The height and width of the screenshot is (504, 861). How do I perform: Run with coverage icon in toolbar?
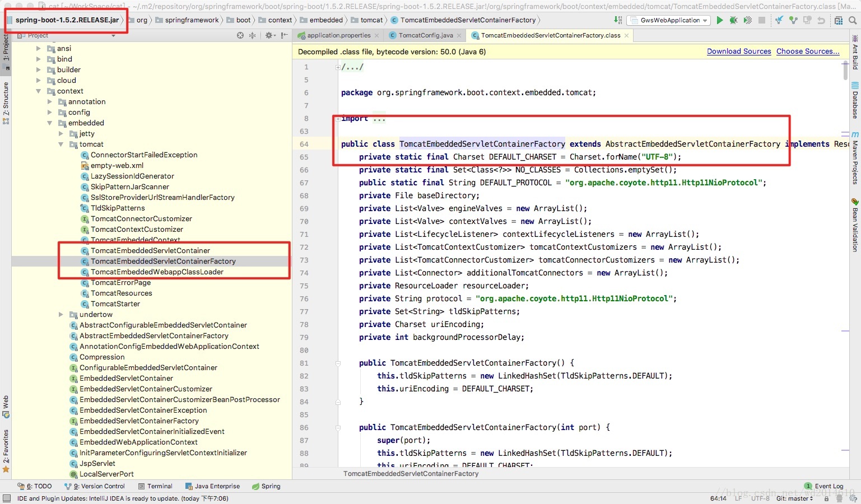(747, 20)
